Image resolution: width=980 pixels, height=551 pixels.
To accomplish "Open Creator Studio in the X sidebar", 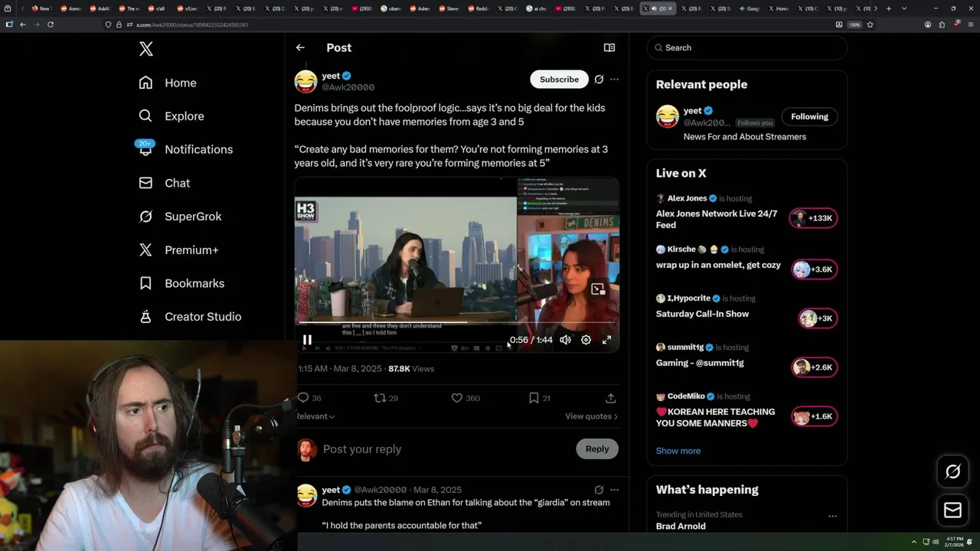I will coord(190,317).
